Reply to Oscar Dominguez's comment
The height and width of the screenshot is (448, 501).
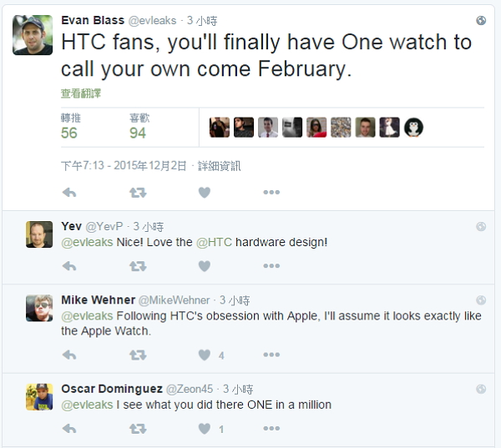(69, 430)
